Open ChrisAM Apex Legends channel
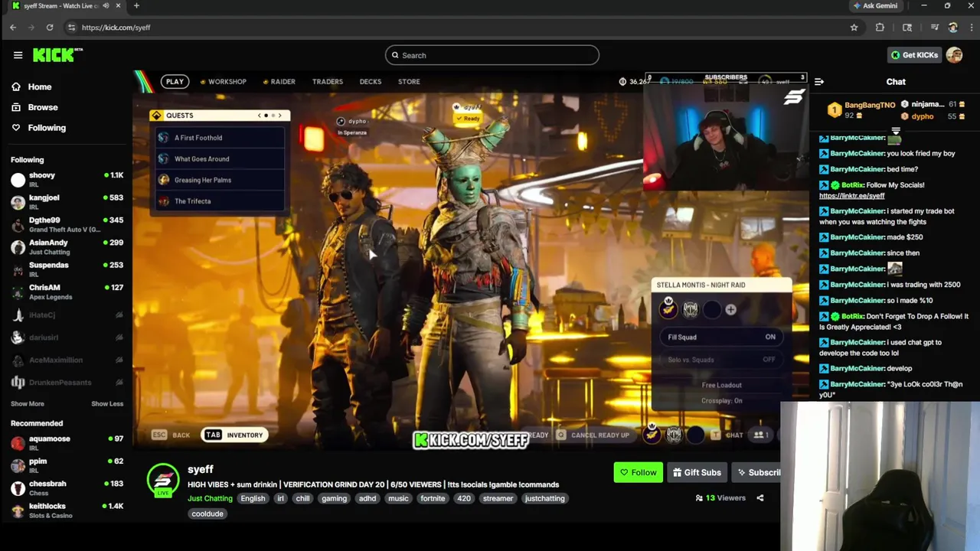The image size is (980, 551). pyautogui.click(x=67, y=292)
